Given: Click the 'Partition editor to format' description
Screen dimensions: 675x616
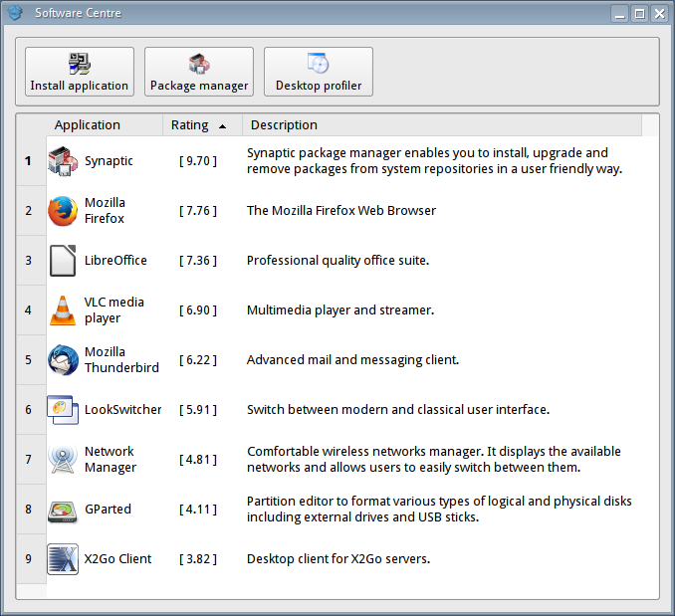Looking at the screenshot, I should (439, 510).
